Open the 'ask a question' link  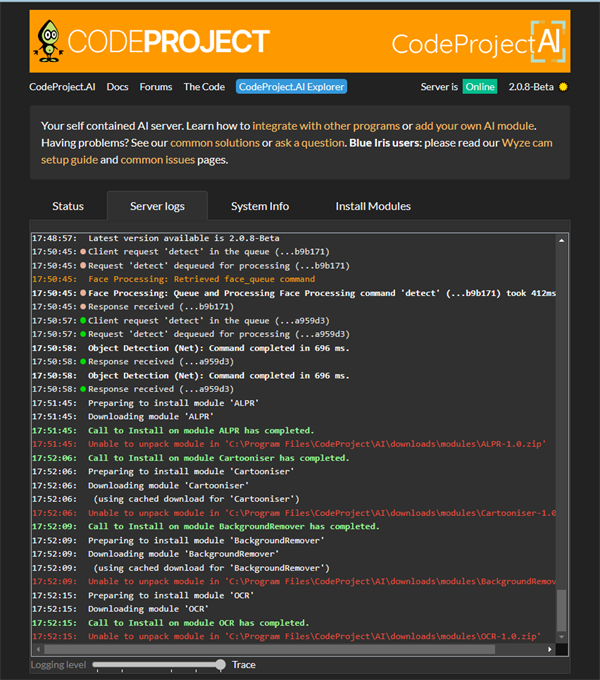[310, 143]
